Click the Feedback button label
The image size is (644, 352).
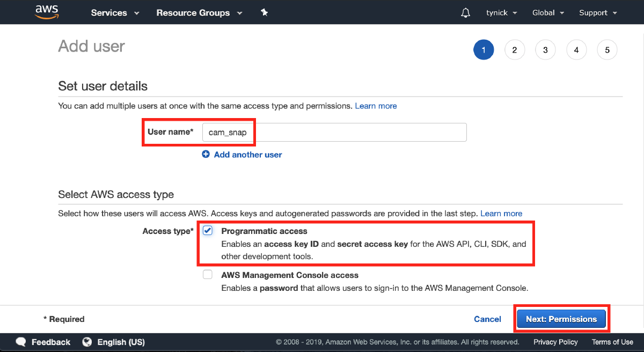[51, 342]
